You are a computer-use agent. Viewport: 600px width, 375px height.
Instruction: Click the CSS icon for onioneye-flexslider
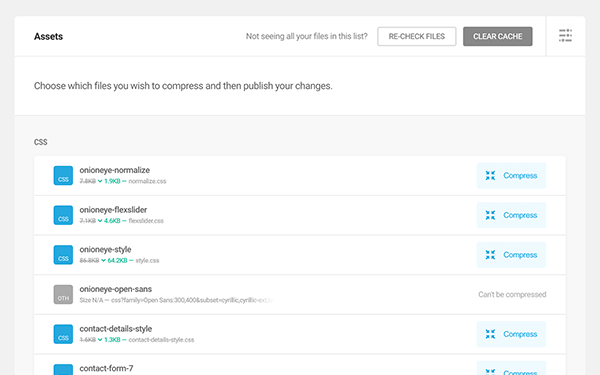pos(63,215)
